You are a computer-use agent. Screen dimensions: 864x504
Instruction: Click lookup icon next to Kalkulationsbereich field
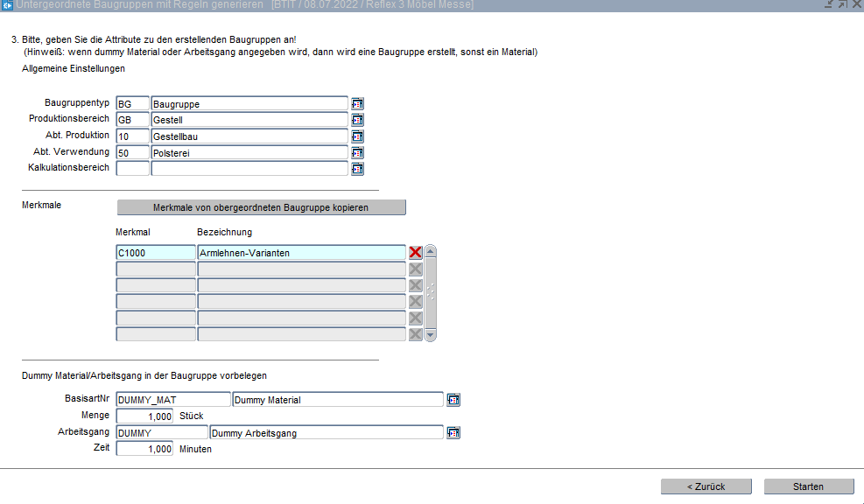[357, 169]
